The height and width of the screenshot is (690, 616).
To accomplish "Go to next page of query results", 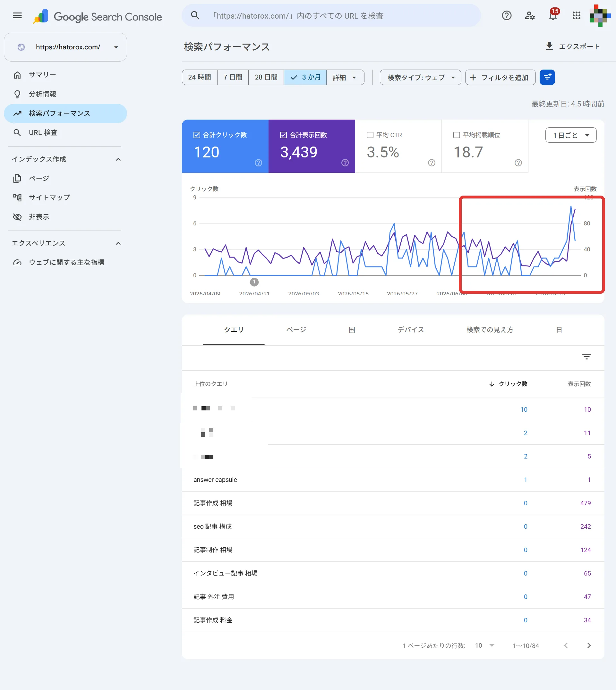I will [589, 645].
